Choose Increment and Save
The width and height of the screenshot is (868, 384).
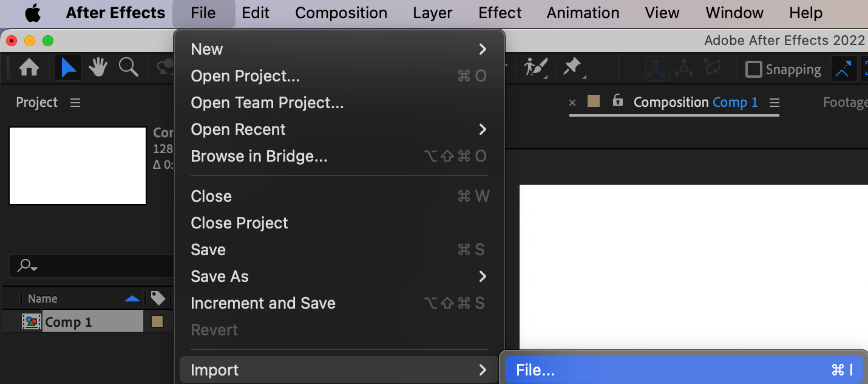339,303
